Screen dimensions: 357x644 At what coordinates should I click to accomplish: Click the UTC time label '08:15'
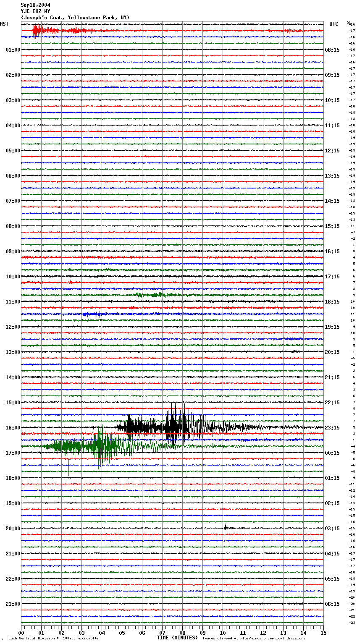click(x=332, y=50)
